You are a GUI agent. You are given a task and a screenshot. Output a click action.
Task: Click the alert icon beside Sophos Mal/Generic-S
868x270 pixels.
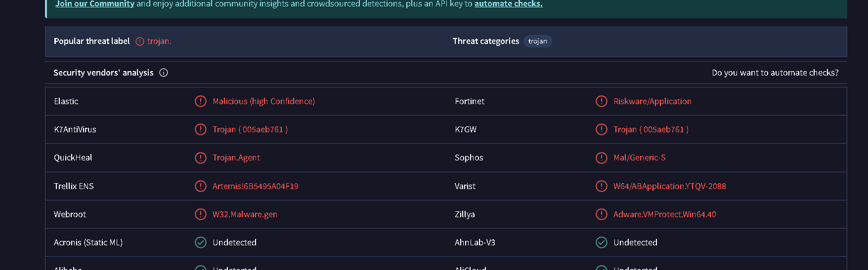coord(602,157)
